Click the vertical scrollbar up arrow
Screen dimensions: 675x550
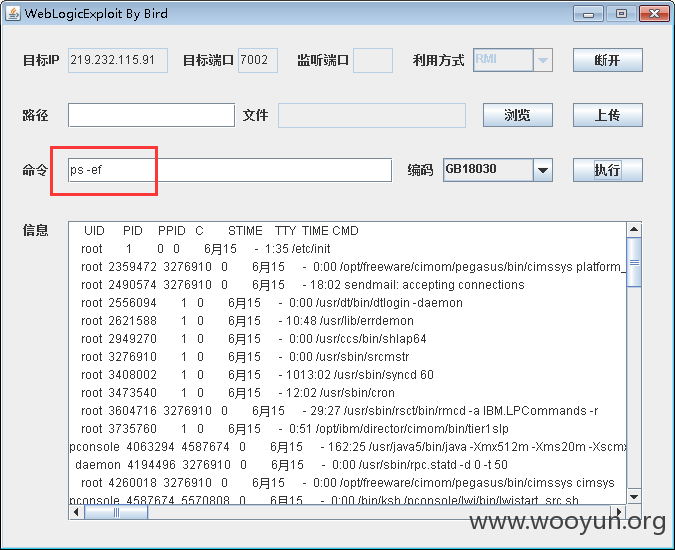coord(634,229)
